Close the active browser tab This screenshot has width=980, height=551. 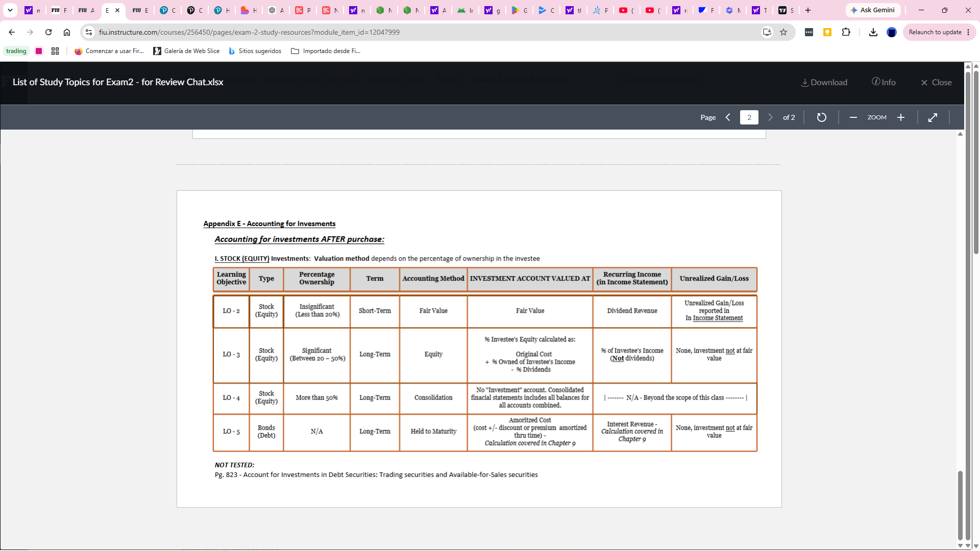pyautogui.click(x=117, y=10)
